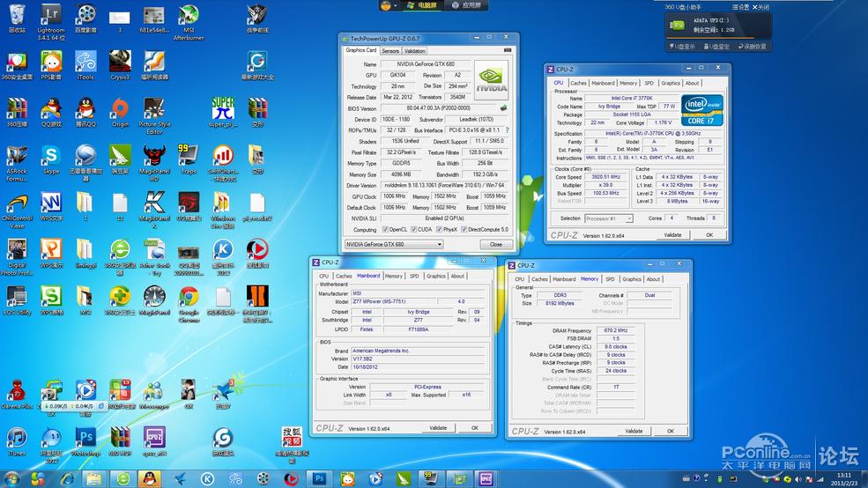Open Internet Explorer from the taskbar
This screenshot has height=488, width=868.
click(x=68, y=478)
